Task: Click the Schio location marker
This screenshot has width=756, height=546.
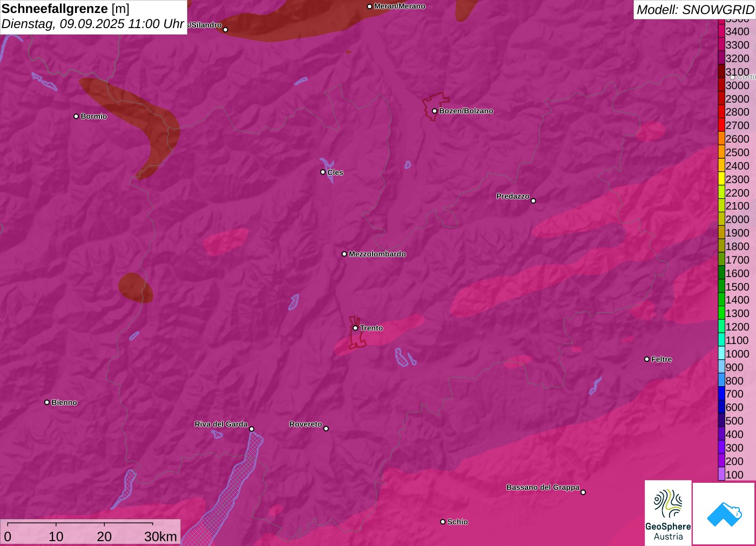Action: 443,522
